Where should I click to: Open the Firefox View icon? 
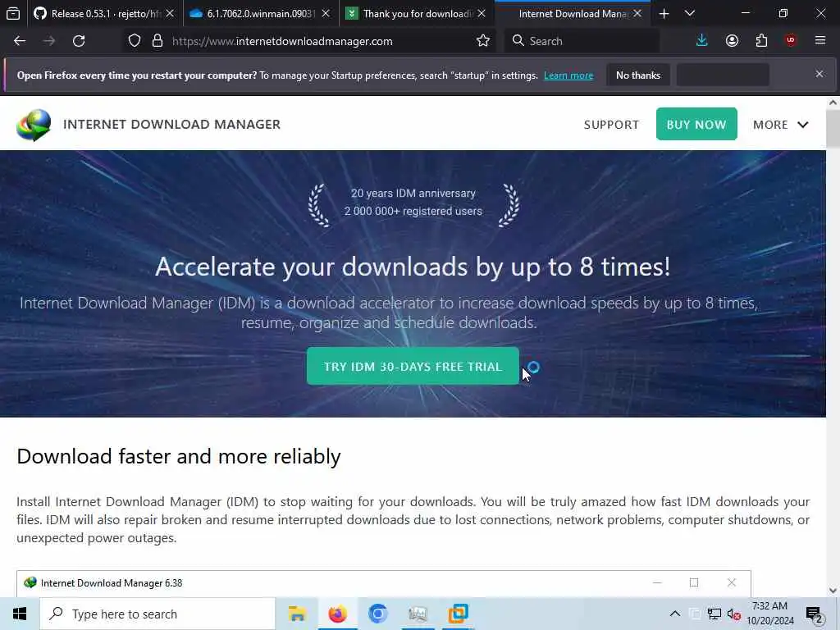point(13,13)
